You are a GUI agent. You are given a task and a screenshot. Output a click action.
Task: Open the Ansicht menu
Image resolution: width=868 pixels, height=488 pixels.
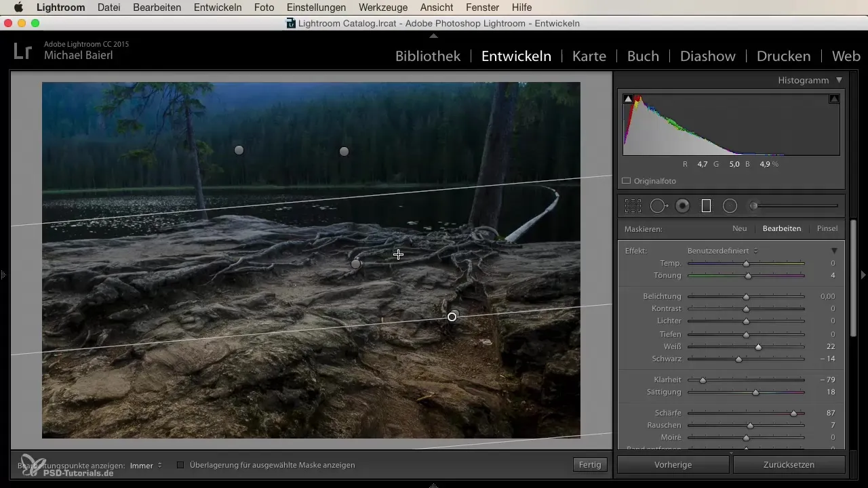(x=438, y=7)
